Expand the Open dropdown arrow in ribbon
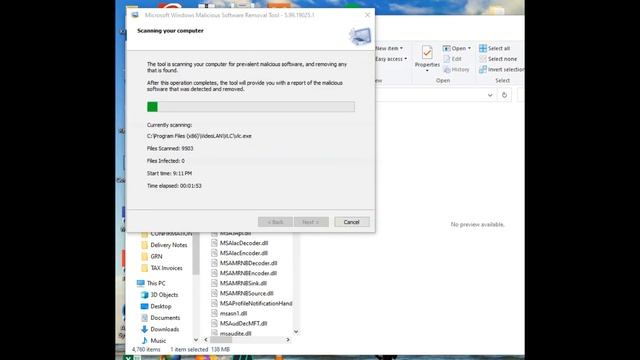 tap(469, 48)
